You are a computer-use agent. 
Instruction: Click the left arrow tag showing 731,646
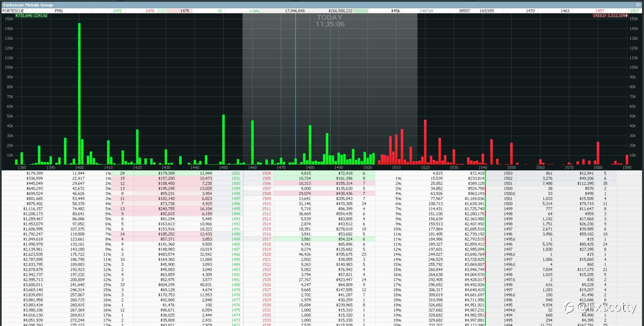tap(32, 16)
